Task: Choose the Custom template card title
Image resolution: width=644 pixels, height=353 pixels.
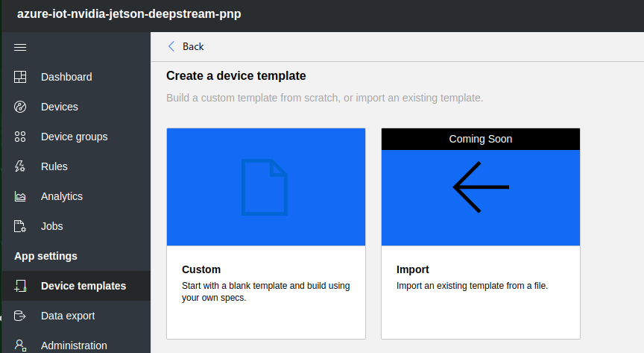Action: 201,269
